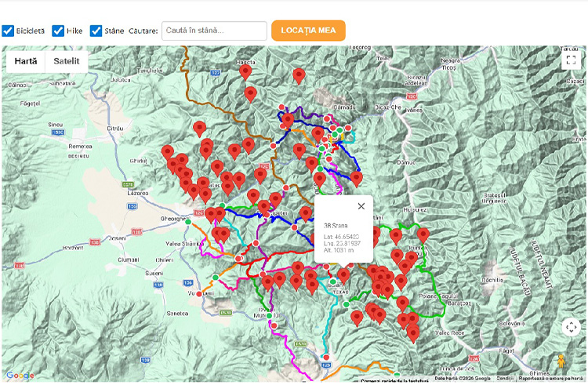588x392 pixels.
Task: Click the red pin right of the Hagota pin
Action: [298, 74]
